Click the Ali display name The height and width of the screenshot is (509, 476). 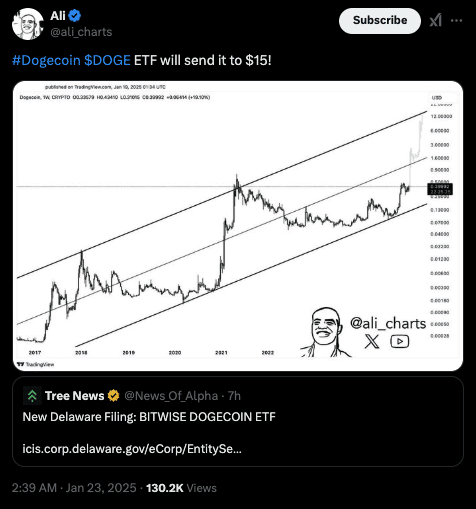[58, 15]
